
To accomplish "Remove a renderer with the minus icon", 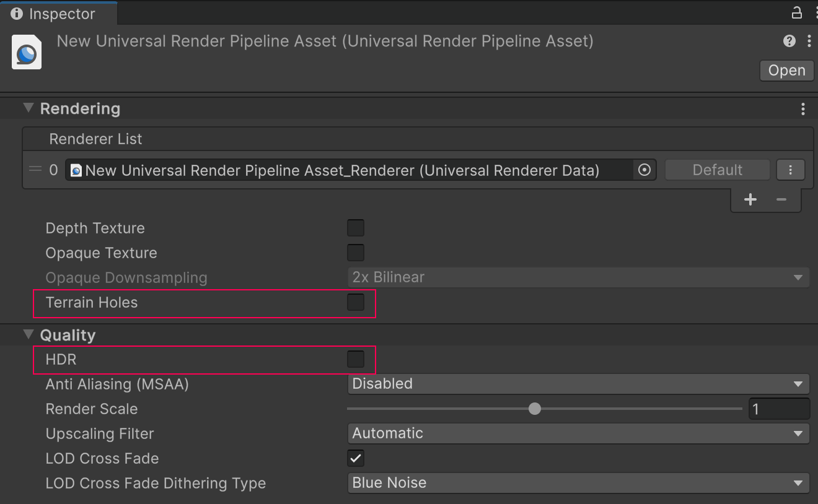I will tap(781, 199).
